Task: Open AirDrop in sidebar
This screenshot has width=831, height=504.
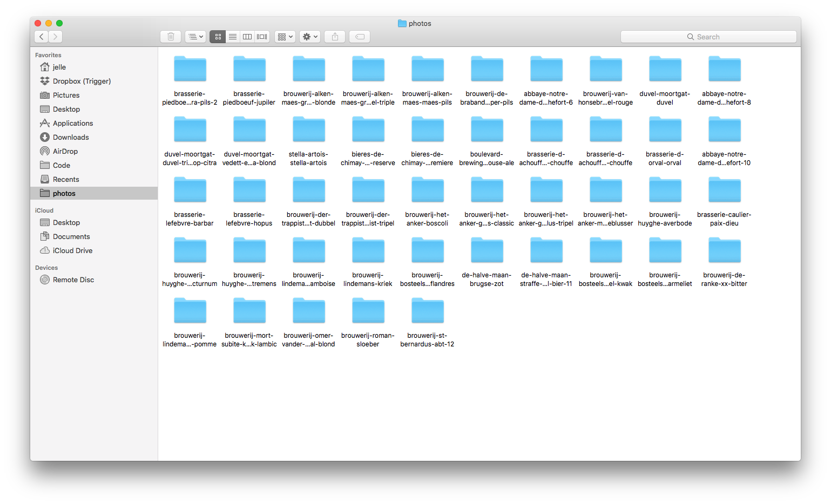Action: pos(94,151)
